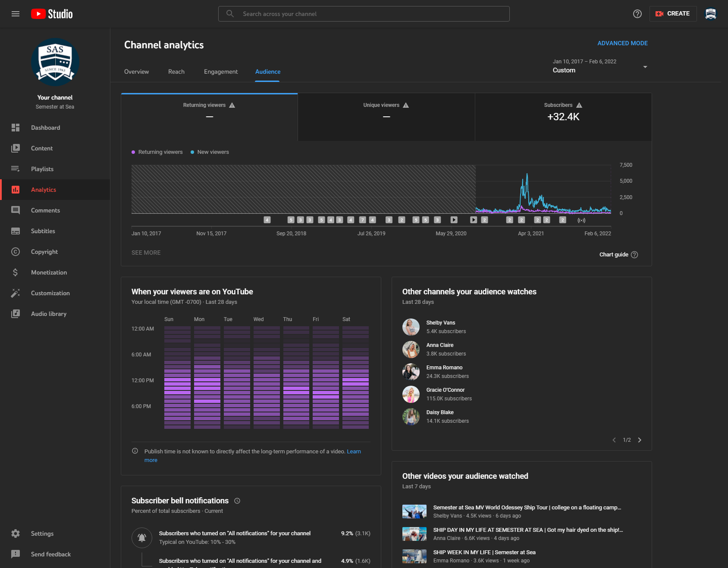Toggle Returning viewers legend series

(x=157, y=152)
